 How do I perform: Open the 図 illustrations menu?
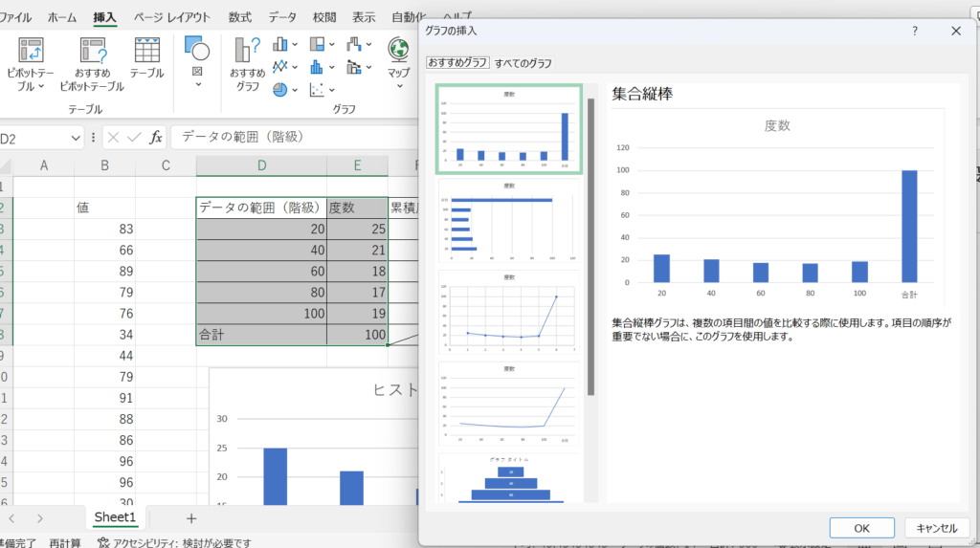(197, 61)
